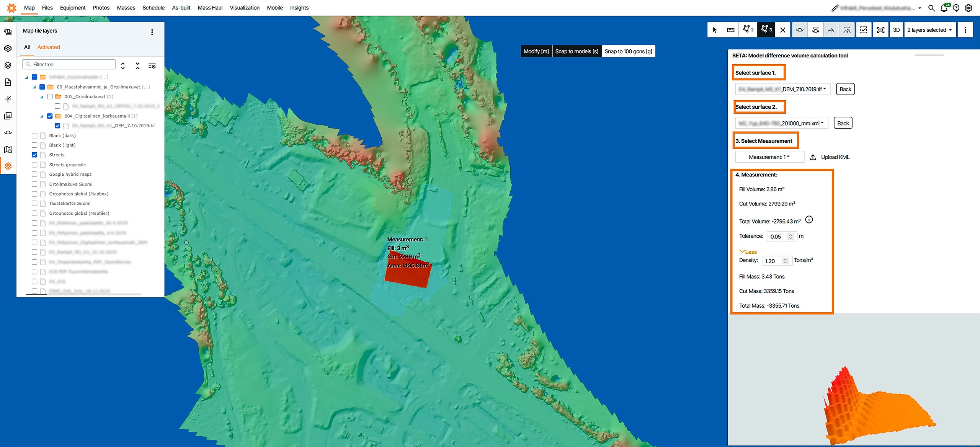Image resolution: width=980 pixels, height=447 pixels.
Task: Click Snap to 100 gons button
Action: 628,51
